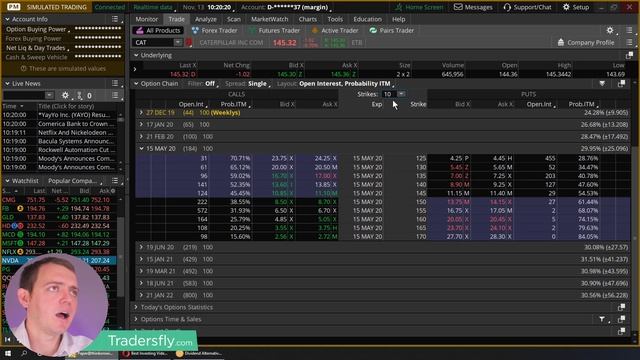
Task: Detach the Option Chain section
Action: click(x=621, y=83)
